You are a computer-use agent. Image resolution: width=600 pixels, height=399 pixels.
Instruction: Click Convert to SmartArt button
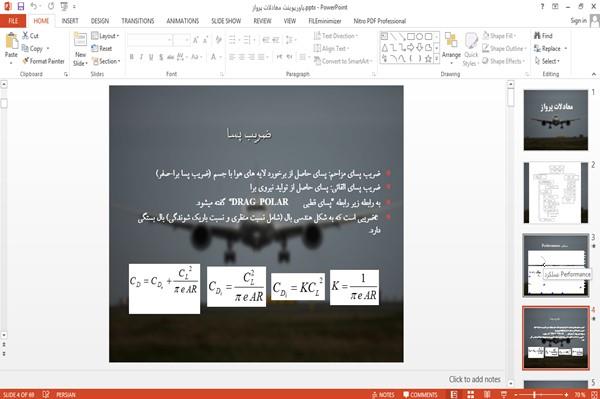(342, 61)
